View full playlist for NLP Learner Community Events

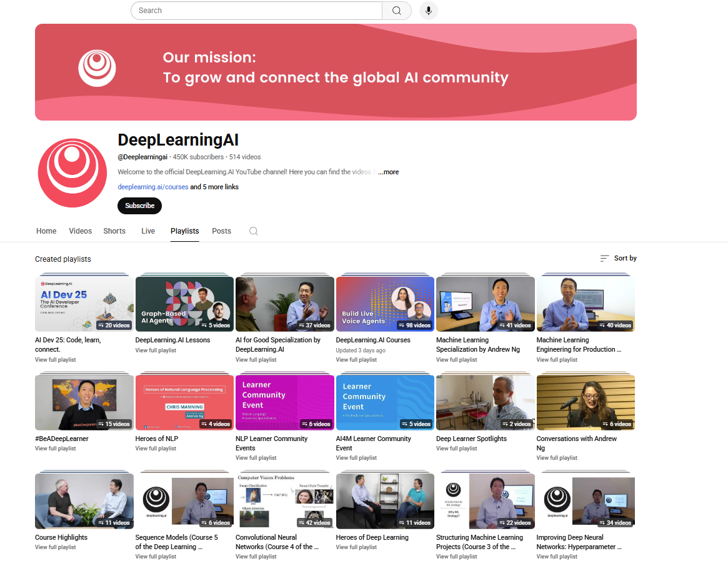[256, 457]
